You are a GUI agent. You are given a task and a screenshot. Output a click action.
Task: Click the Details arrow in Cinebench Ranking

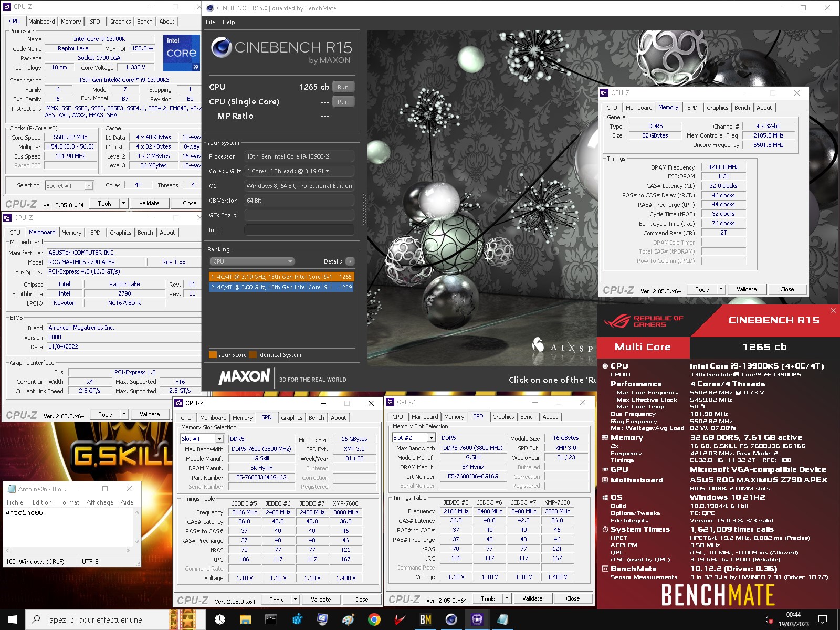[350, 261]
